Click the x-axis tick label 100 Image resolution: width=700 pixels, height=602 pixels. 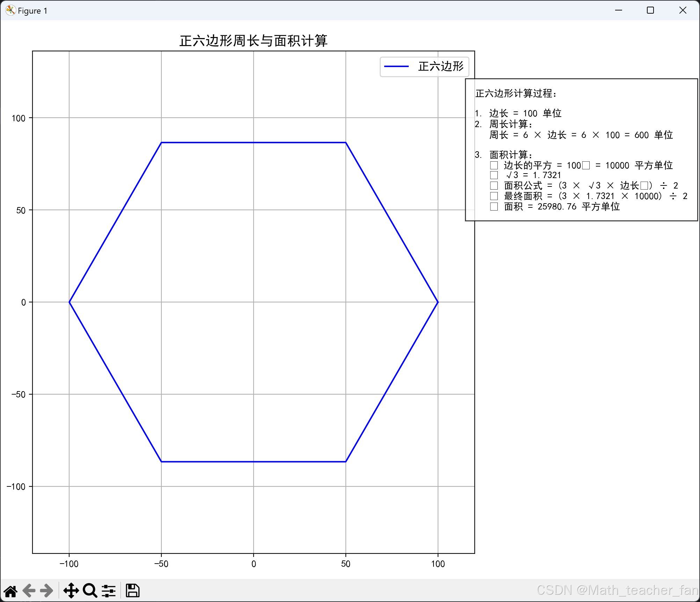pos(438,564)
